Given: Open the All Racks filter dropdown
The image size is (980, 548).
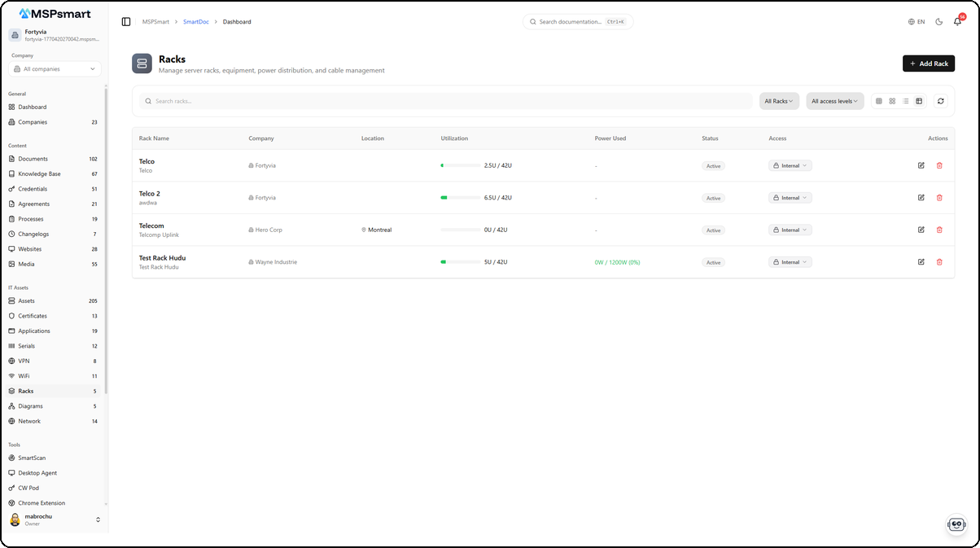Looking at the screenshot, I should click(x=778, y=100).
